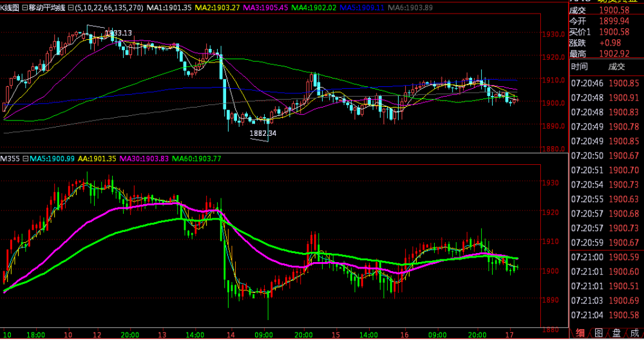Click the 1882.34 low price marker
This screenshot has width=644, height=340.
[x=262, y=133]
